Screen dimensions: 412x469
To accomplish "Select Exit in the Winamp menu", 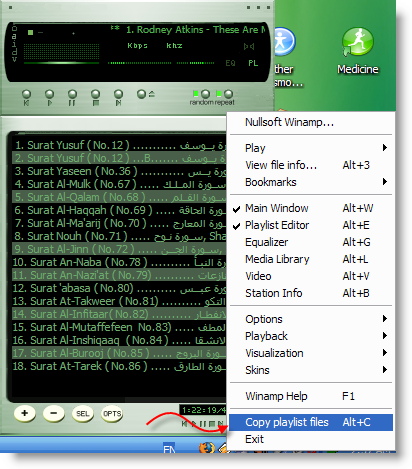I will (311, 439).
